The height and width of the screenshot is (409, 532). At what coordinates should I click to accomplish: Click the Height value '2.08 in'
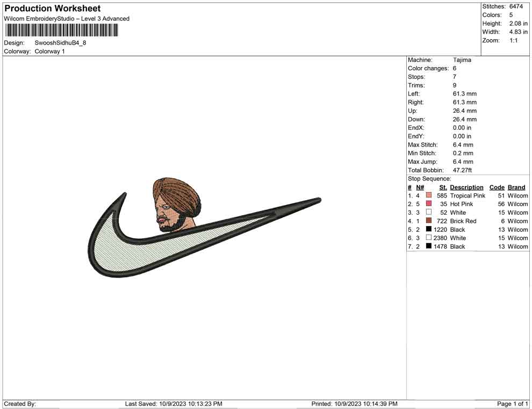click(519, 24)
